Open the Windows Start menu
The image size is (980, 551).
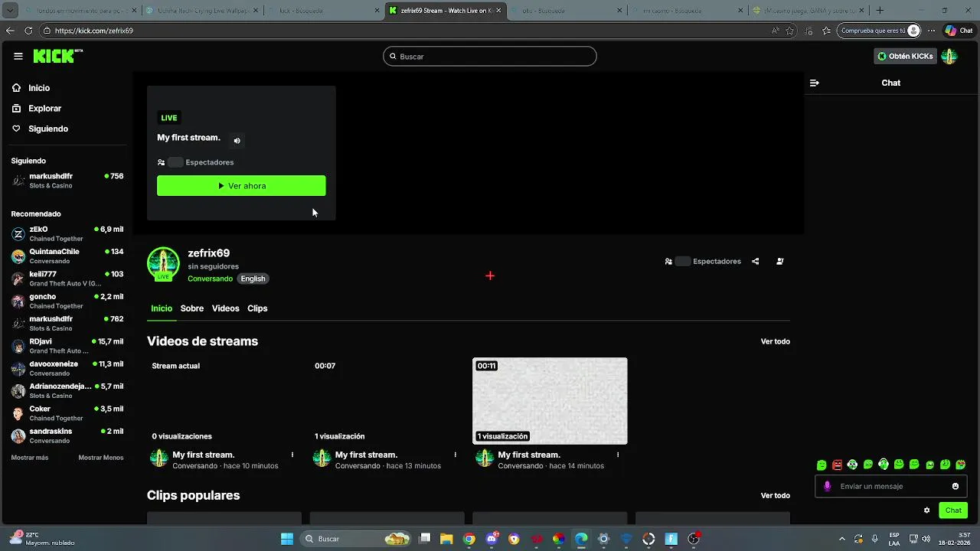pos(287,539)
